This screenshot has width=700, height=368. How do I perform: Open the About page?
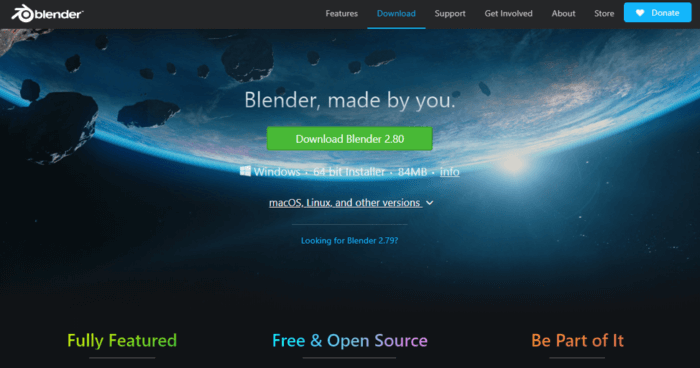(563, 13)
